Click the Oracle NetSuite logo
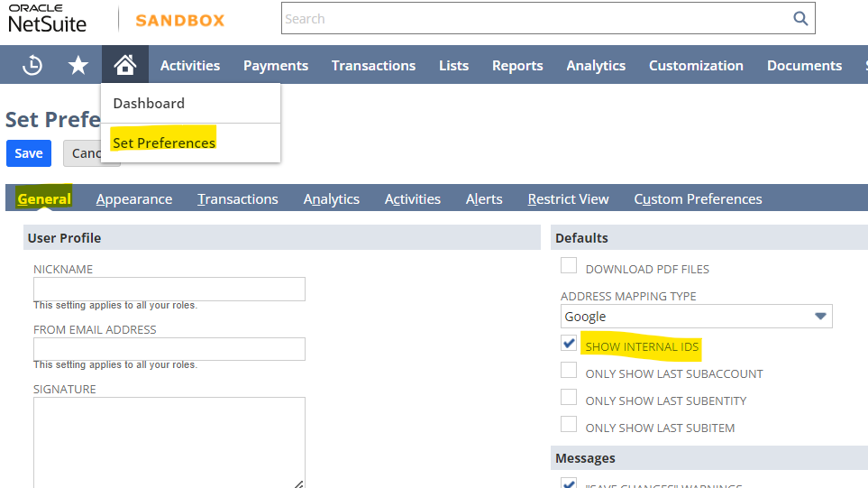This screenshot has width=868, height=488. point(47,18)
